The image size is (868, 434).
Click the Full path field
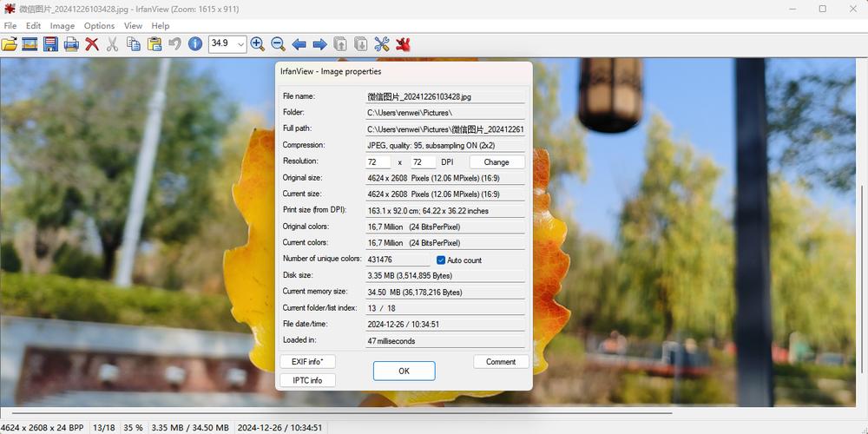[x=445, y=129]
